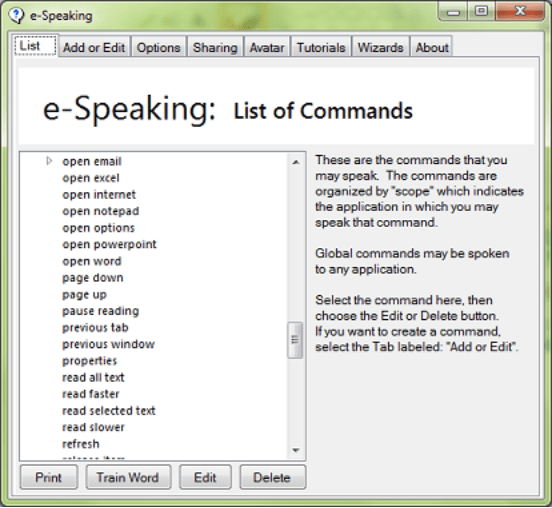Image resolution: width=552 pixels, height=508 pixels.
Task: Expand the open email tree item
Action: [49, 161]
